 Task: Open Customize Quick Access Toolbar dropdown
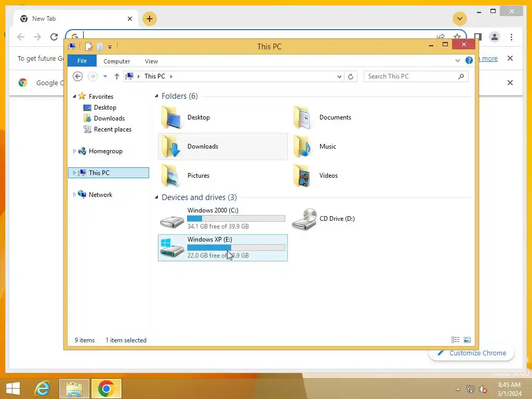pos(110,47)
